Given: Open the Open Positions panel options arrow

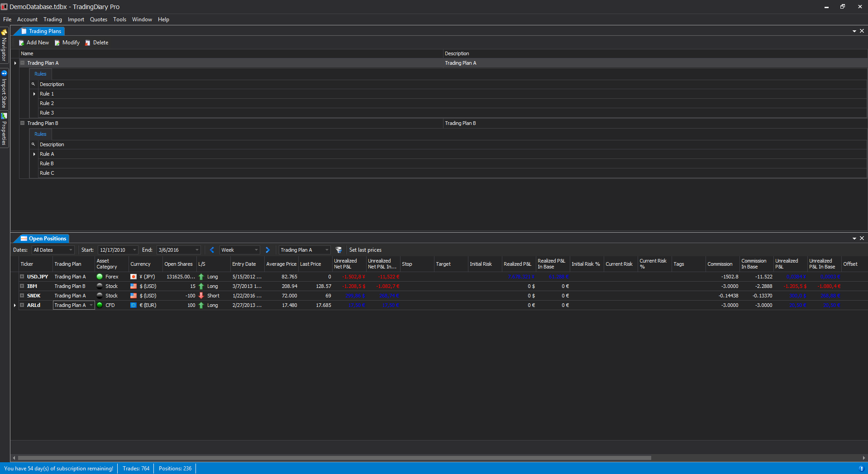Looking at the screenshot, I should [854, 239].
